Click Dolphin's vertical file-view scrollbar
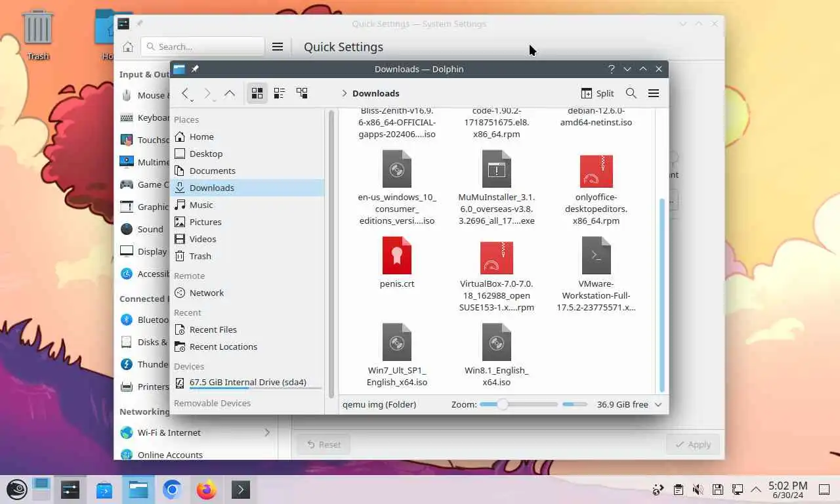This screenshot has width=840, height=504. tap(661, 294)
